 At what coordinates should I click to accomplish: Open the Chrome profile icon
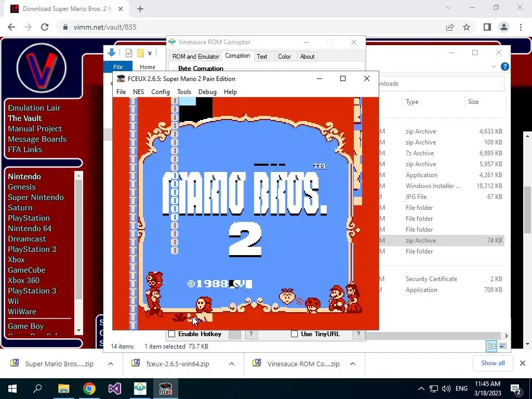504,27
